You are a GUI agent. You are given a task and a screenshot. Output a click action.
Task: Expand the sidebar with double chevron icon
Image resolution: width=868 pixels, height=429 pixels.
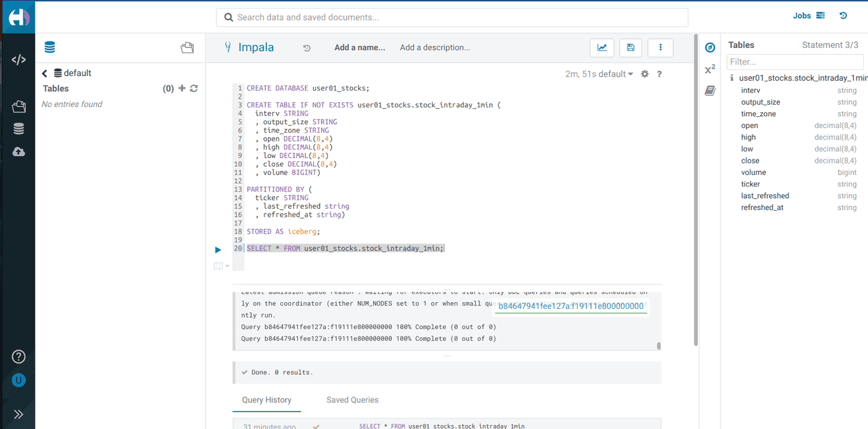pyautogui.click(x=19, y=414)
